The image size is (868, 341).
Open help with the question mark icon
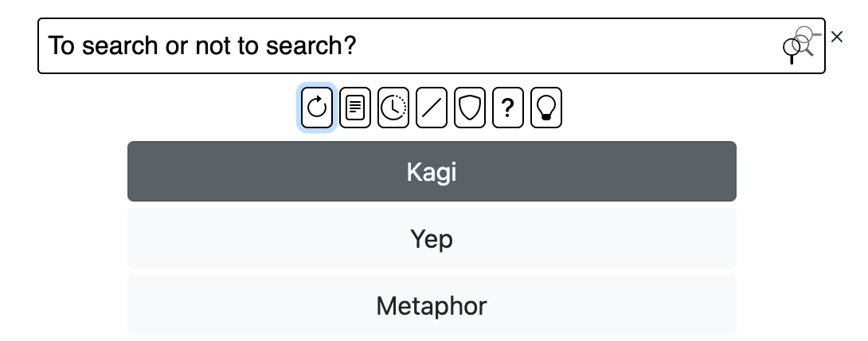click(x=508, y=108)
